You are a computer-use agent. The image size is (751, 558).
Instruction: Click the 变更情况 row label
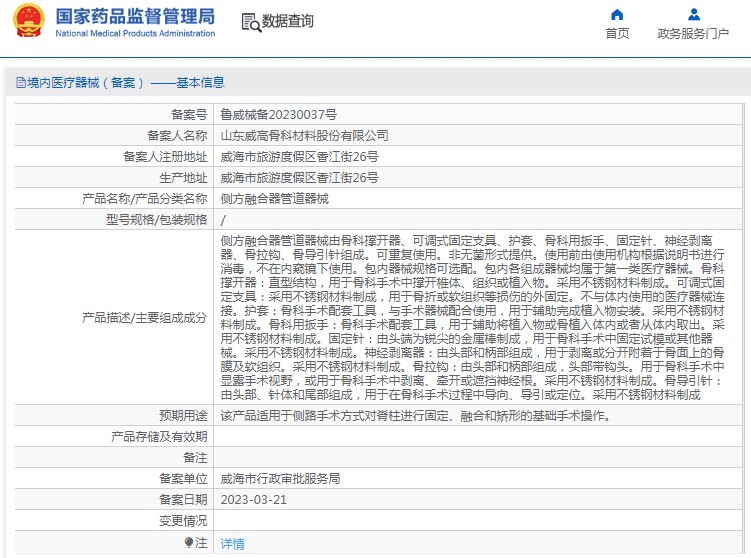pos(183,521)
